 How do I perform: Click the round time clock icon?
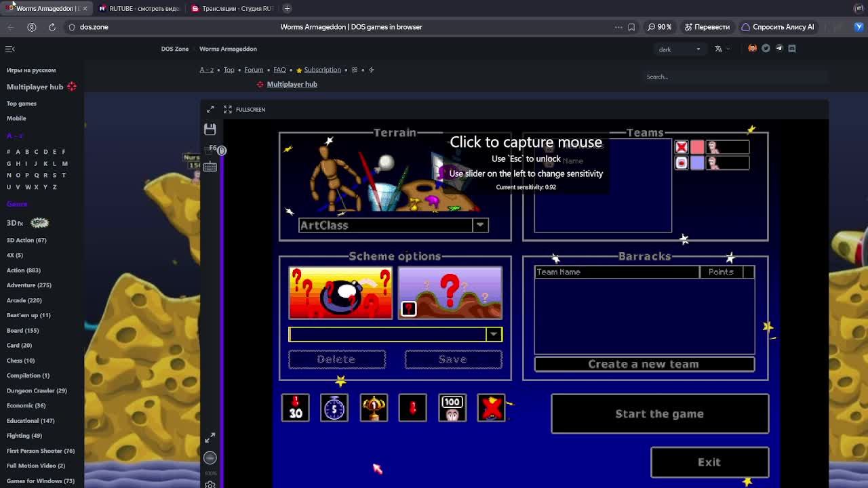[x=334, y=408]
